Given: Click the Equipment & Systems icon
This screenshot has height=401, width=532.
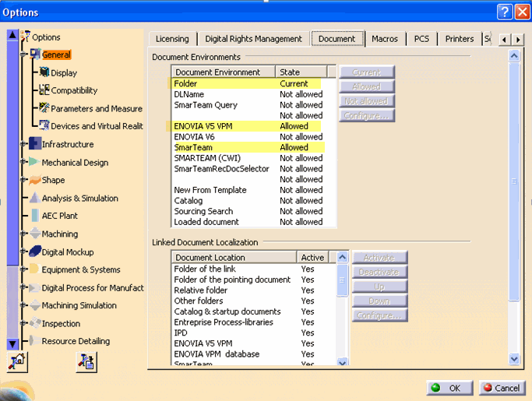Looking at the screenshot, I should pyautogui.click(x=34, y=269).
